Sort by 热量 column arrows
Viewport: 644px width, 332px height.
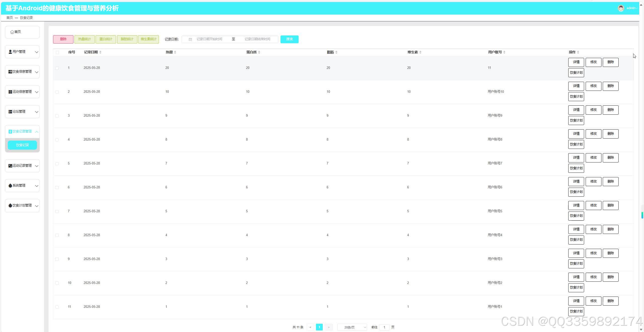pyautogui.click(x=175, y=52)
